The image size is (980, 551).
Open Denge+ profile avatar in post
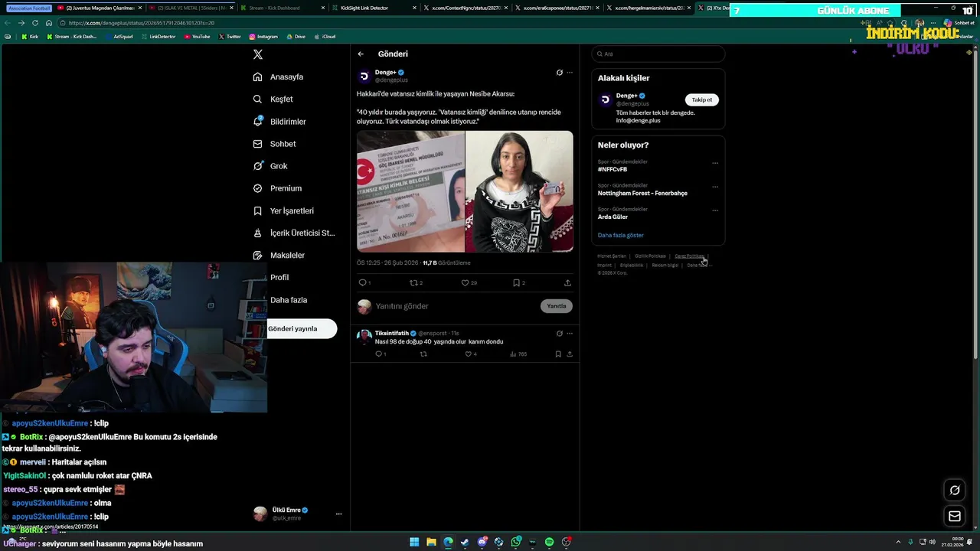pyautogui.click(x=364, y=76)
